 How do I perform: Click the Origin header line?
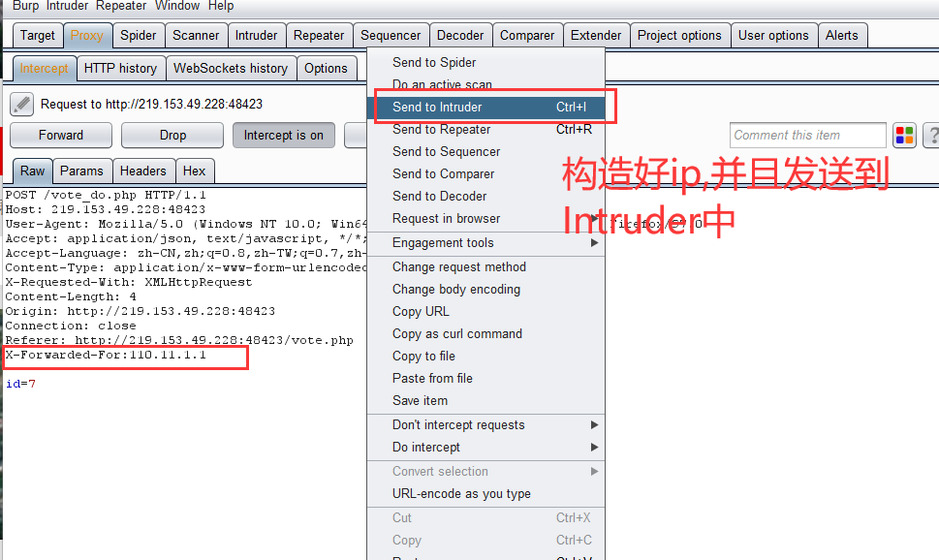(x=141, y=311)
